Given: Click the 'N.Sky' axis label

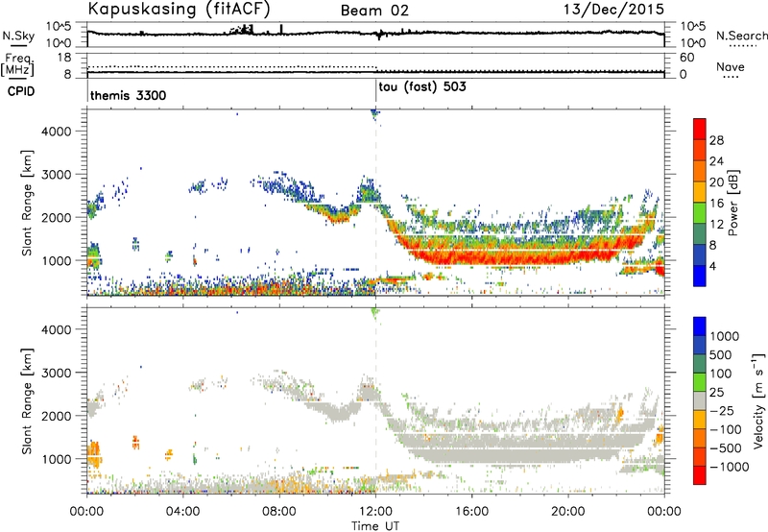Looking at the screenshot, I should point(18,36).
